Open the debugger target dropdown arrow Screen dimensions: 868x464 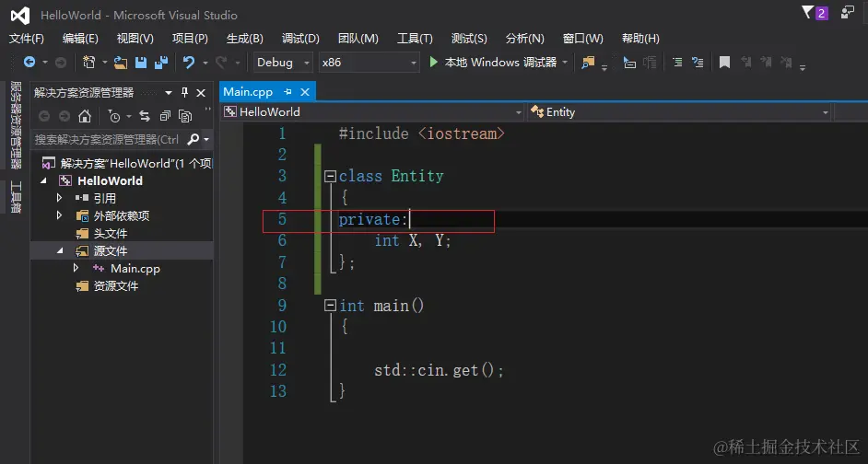click(x=565, y=63)
